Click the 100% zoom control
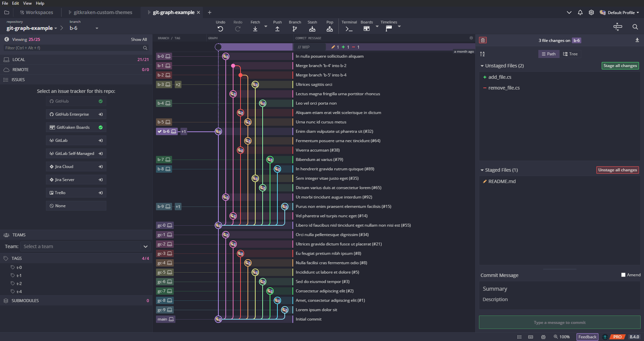 point(562,337)
